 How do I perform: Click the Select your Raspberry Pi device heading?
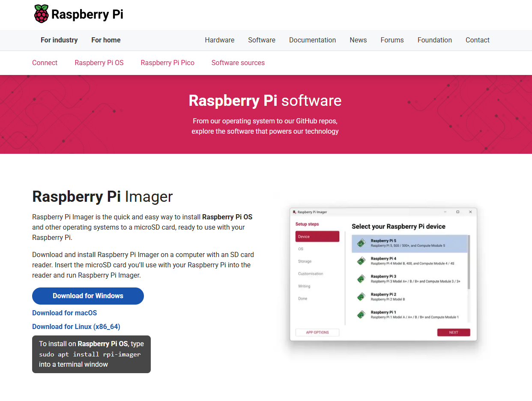click(398, 226)
